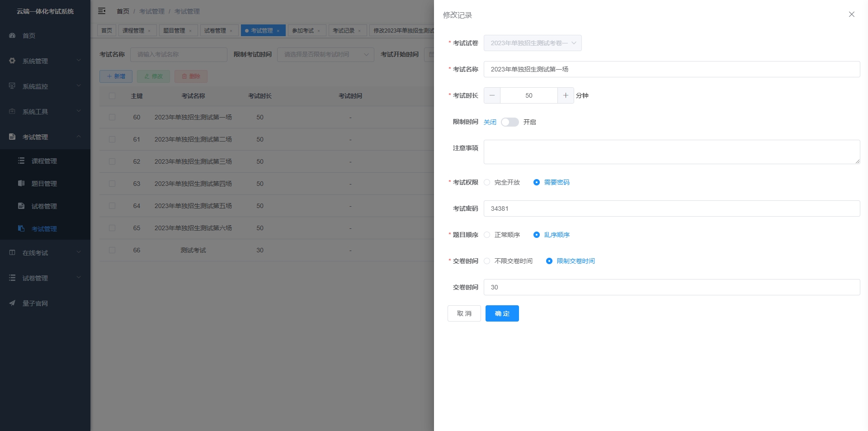Screen dimensions: 868x431
Task: Click the 量子官网 paper plane icon
Action: tap(12, 303)
